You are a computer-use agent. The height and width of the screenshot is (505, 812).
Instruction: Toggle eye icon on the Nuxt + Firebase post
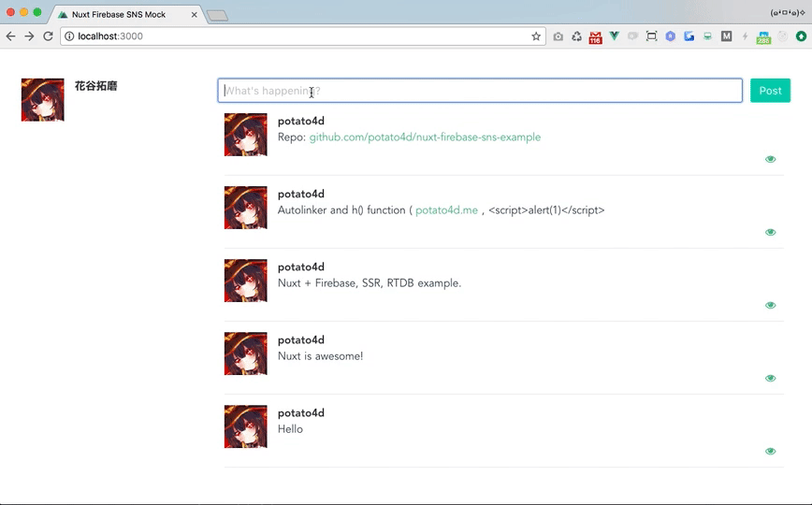[x=770, y=305]
